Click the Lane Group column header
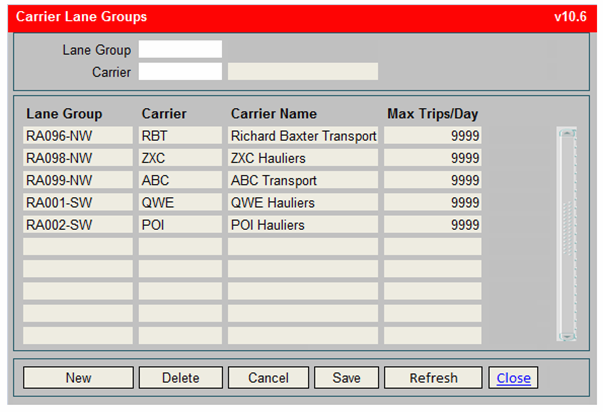603x412 pixels. click(64, 114)
